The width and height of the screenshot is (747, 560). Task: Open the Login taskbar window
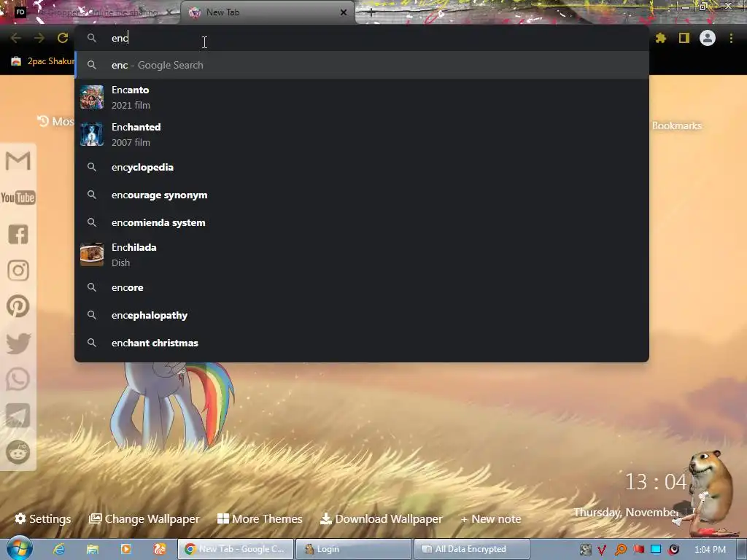pyautogui.click(x=354, y=549)
